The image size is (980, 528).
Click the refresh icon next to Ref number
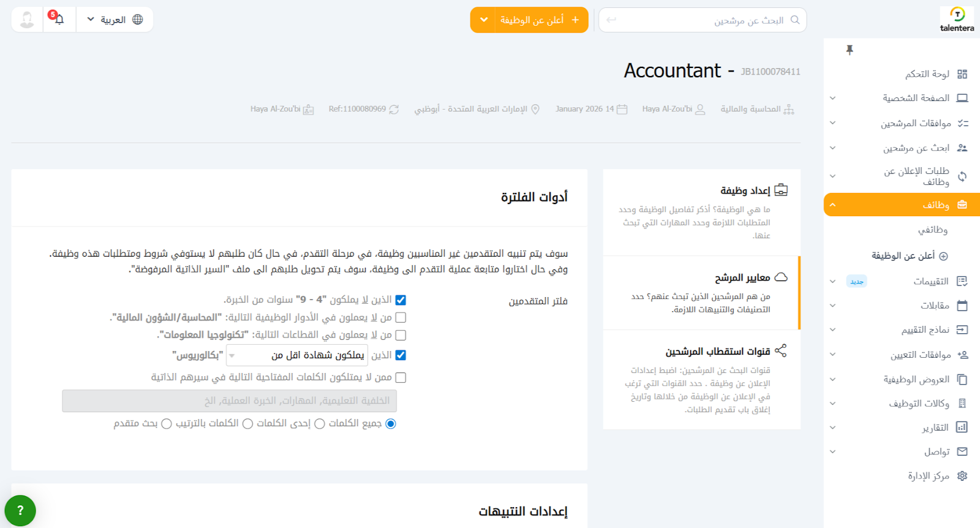tap(394, 110)
